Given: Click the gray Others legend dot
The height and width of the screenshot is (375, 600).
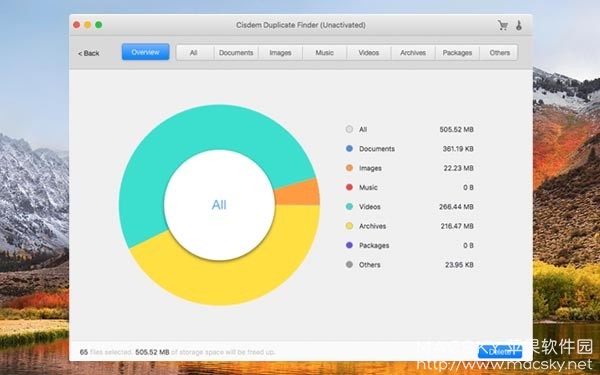Looking at the screenshot, I should [x=349, y=264].
